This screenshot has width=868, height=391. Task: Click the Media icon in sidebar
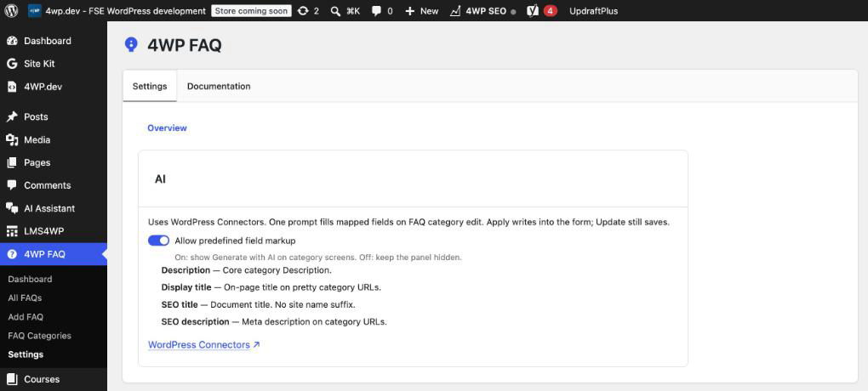pos(12,140)
